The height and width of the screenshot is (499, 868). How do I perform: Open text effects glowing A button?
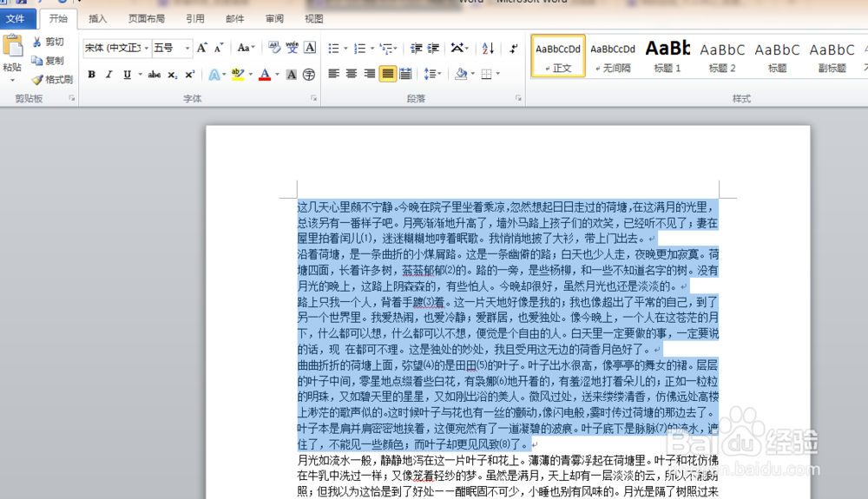pyautogui.click(x=214, y=74)
